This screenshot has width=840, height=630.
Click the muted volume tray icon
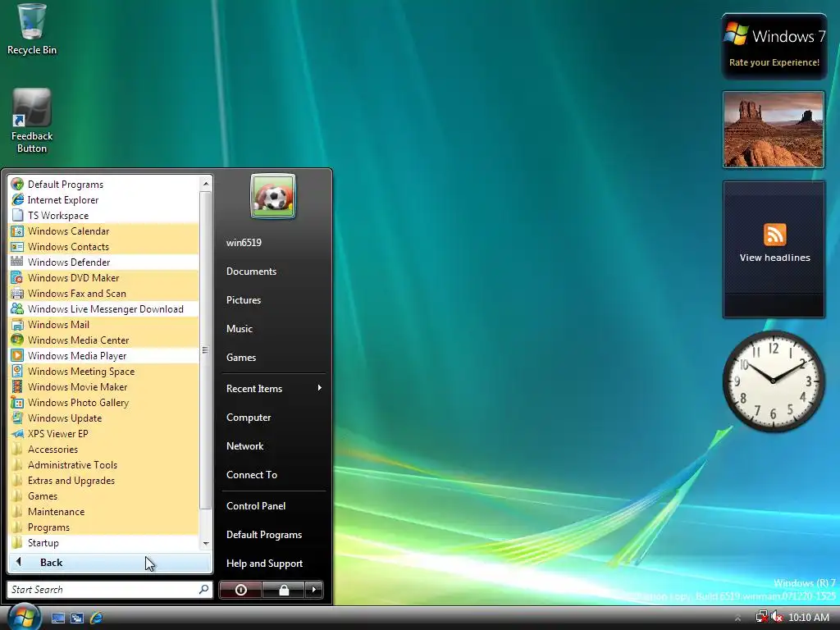[x=776, y=617]
